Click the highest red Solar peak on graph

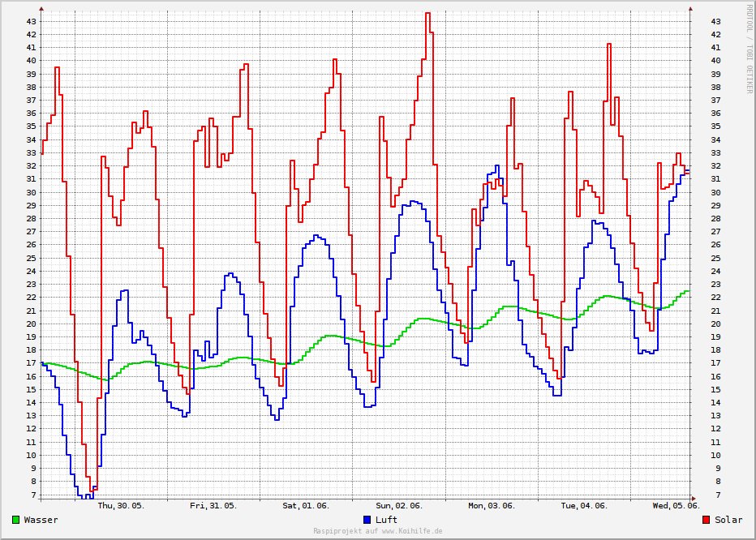(427, 14)
